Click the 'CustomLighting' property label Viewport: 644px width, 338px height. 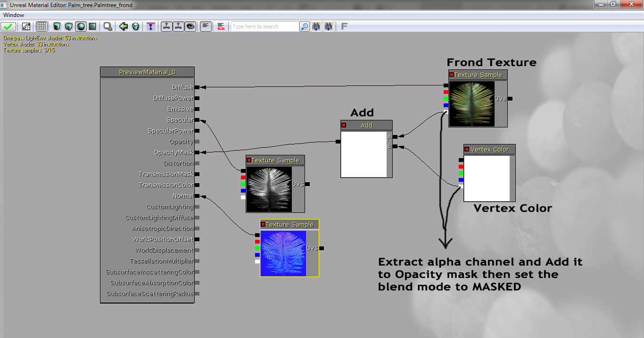pyautogui.click(x=170, y=207)
